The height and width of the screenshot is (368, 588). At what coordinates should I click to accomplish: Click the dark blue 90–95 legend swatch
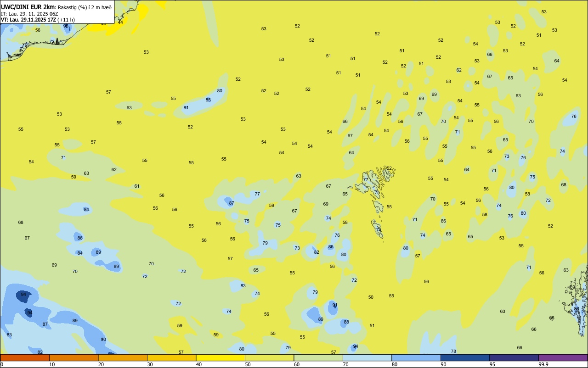(x=465, y=357)
